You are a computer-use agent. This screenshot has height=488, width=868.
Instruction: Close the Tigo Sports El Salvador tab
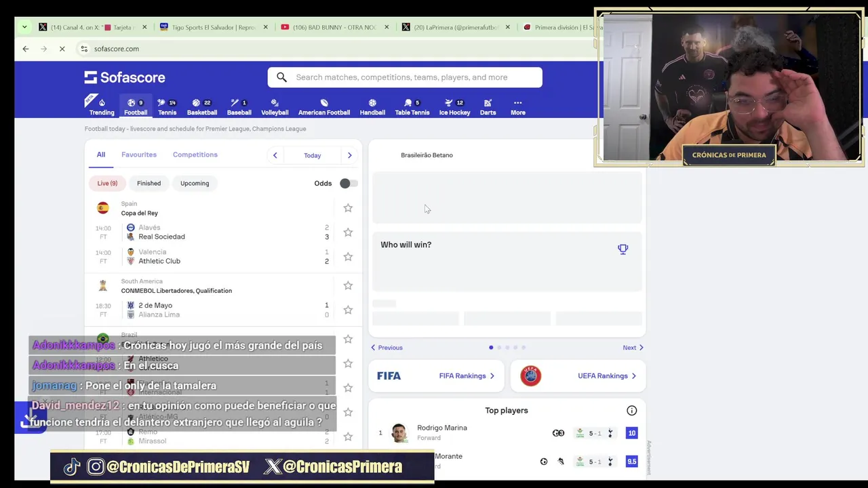pyautogui.click(x=266, y=27)
